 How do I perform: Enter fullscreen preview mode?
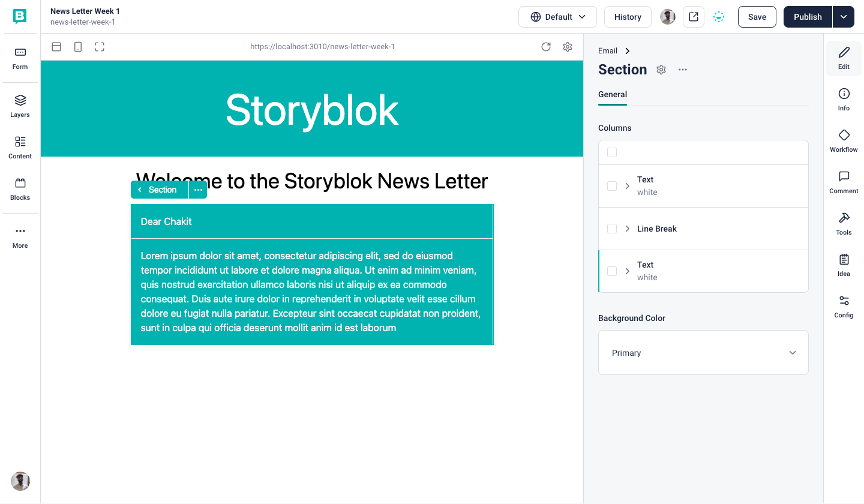100,47
